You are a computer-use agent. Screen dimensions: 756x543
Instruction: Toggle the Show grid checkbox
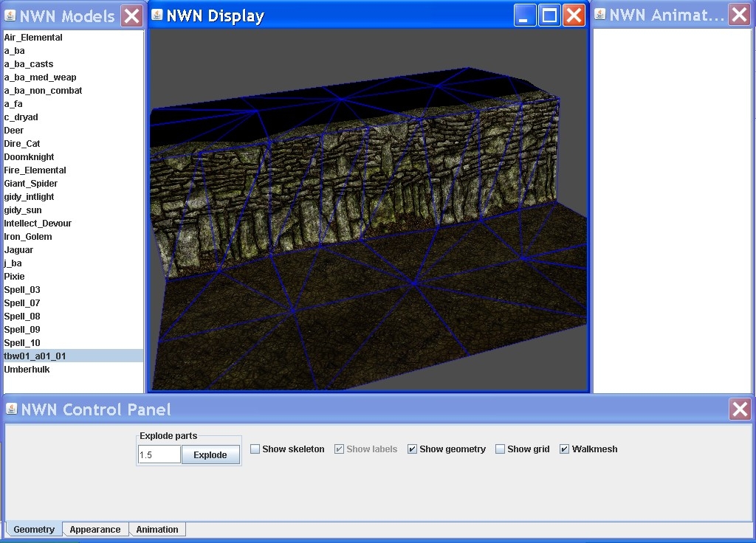pos(501,449)
